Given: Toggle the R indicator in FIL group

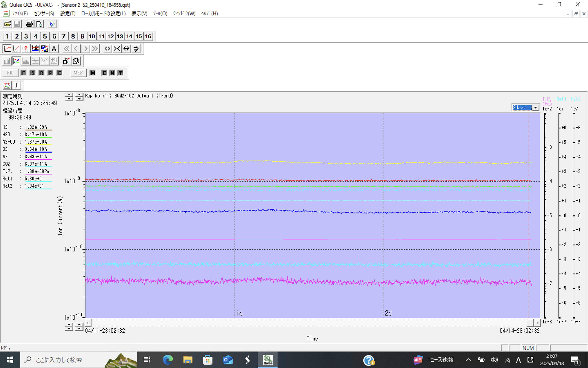Looking at the screenshot, I should tap(42, 73).
